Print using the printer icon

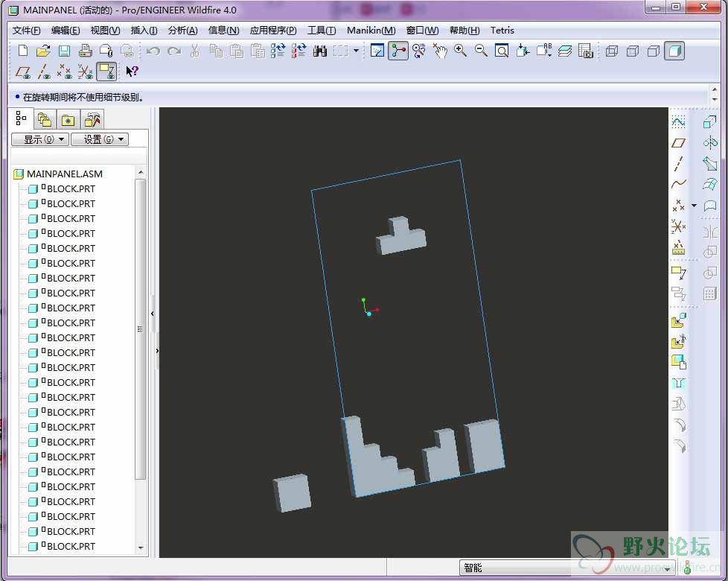coord(85,51)
